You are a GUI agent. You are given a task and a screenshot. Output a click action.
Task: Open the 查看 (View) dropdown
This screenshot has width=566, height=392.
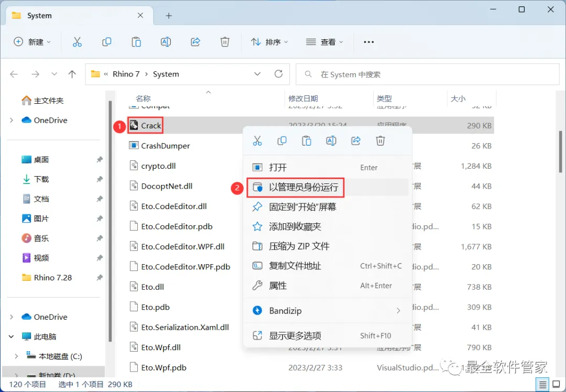click(324, 42)
